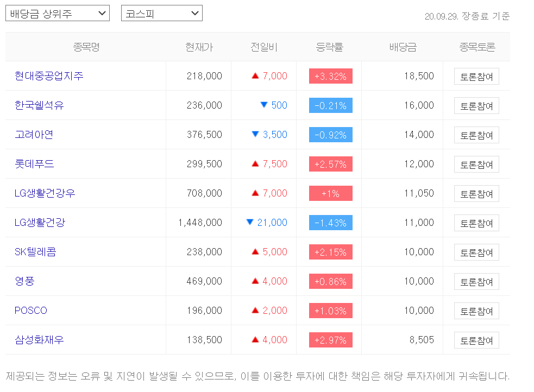The image size is (534, 392).
Task: Click the 218,000 current price
Action: pyautogui.click(x=204, y=76)
